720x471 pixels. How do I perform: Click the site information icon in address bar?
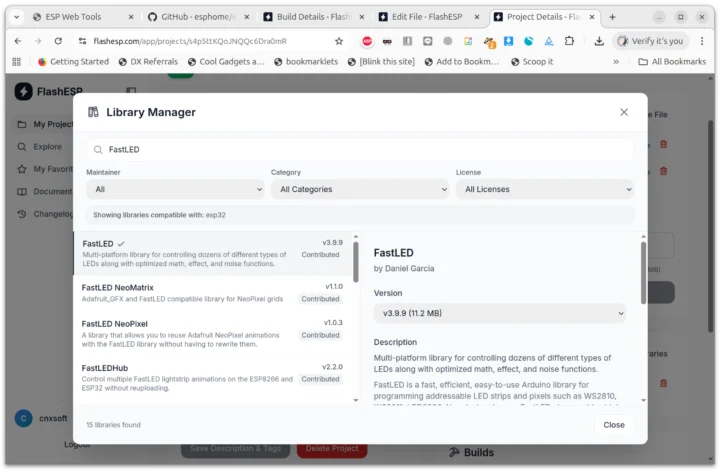tap(83, 41)
